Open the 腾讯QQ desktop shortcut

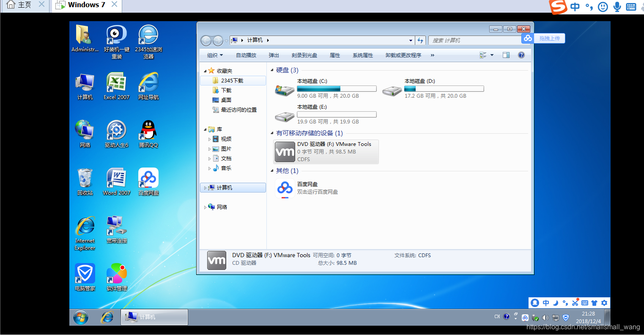coord(148,135)
